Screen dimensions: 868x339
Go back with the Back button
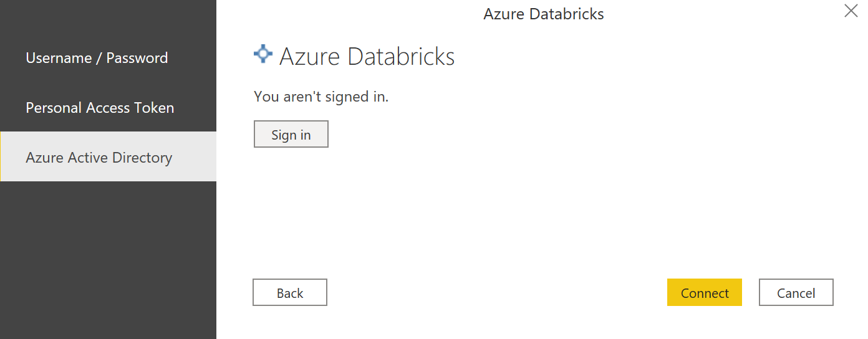[289, 293]
